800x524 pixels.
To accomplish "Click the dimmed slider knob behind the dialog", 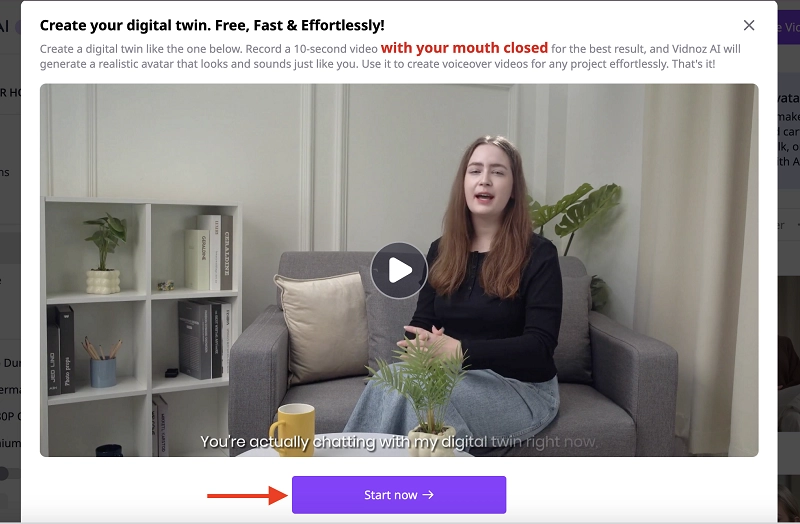I will pos(4,473).
